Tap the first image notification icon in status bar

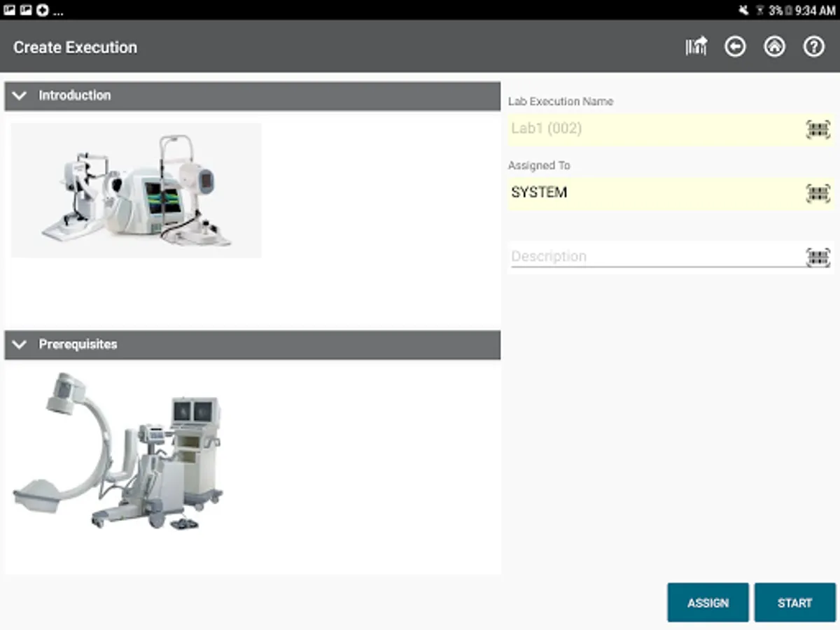coord(10,10)
